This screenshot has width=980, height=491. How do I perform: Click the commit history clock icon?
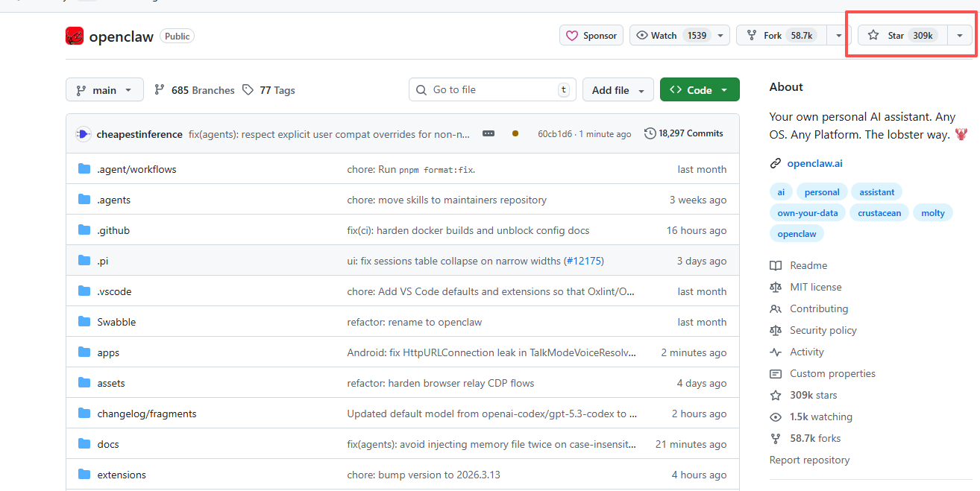tap(650, 133)
